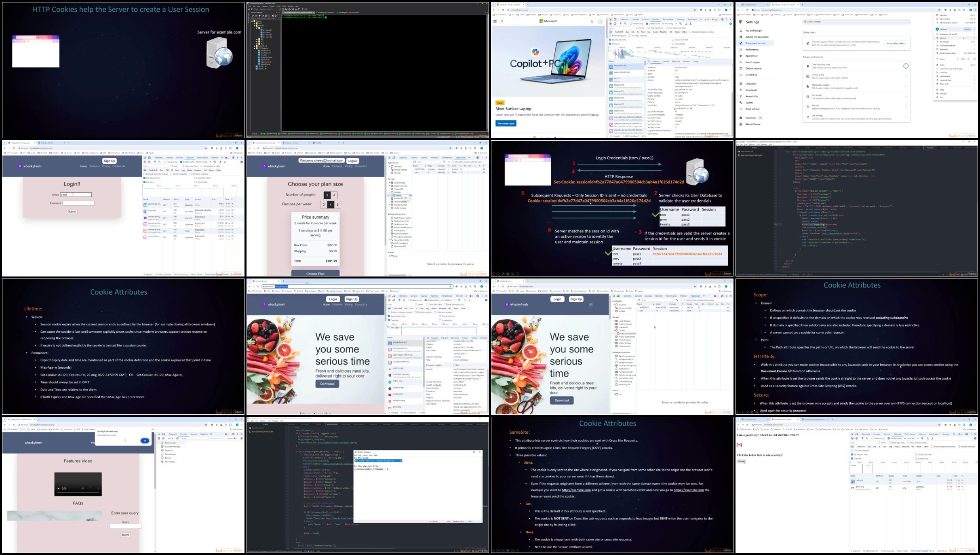Viewport: 980px width, 555px height.
Task: Switch to Preview tab in Microsoft request details
Action: coord(666,61)
